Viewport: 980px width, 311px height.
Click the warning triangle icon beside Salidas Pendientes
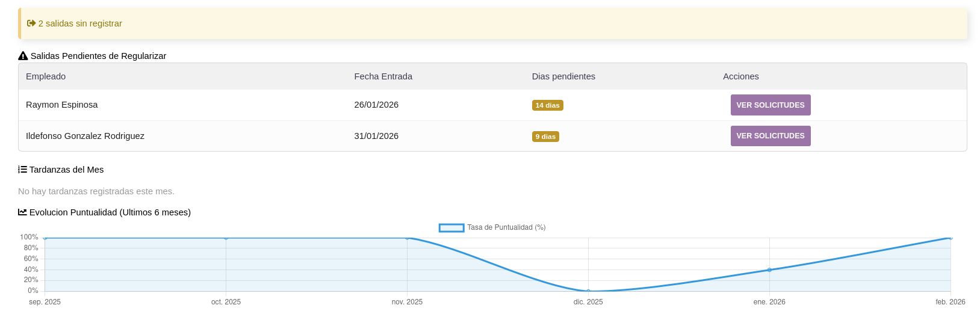tap(23, 56)
